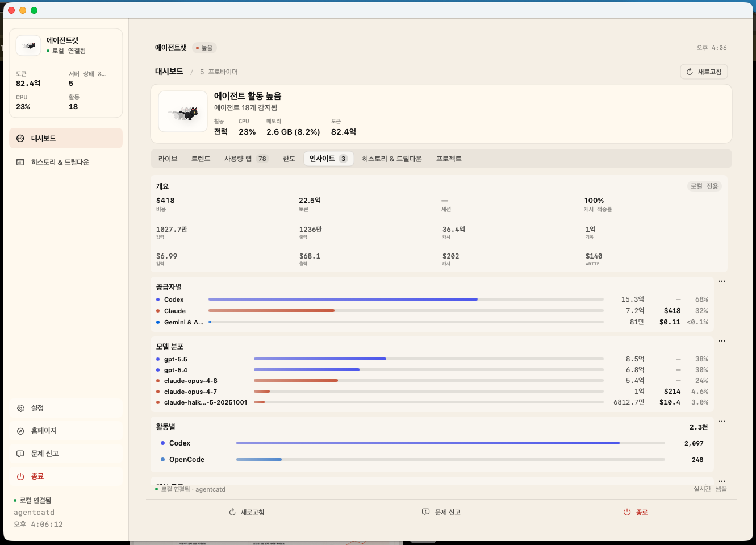Open the 모델 분포 more options menu
756x545 pixels.
tap(722, 341)
